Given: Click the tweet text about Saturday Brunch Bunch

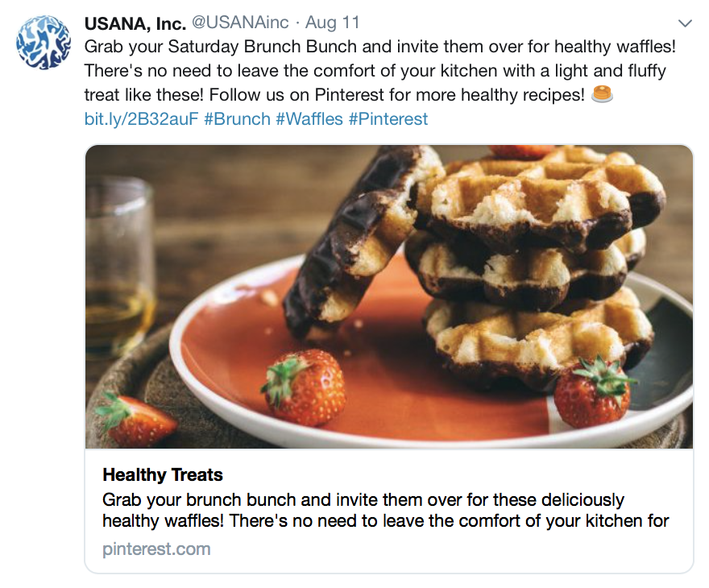Looking at the screenshot, I should [379, 47].
